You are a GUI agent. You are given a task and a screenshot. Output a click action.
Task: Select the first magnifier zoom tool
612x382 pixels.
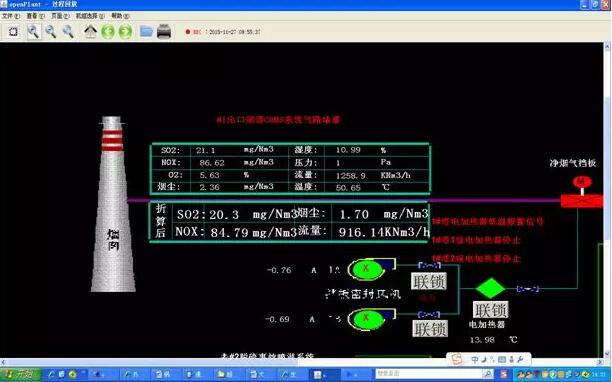click(34, 32)
